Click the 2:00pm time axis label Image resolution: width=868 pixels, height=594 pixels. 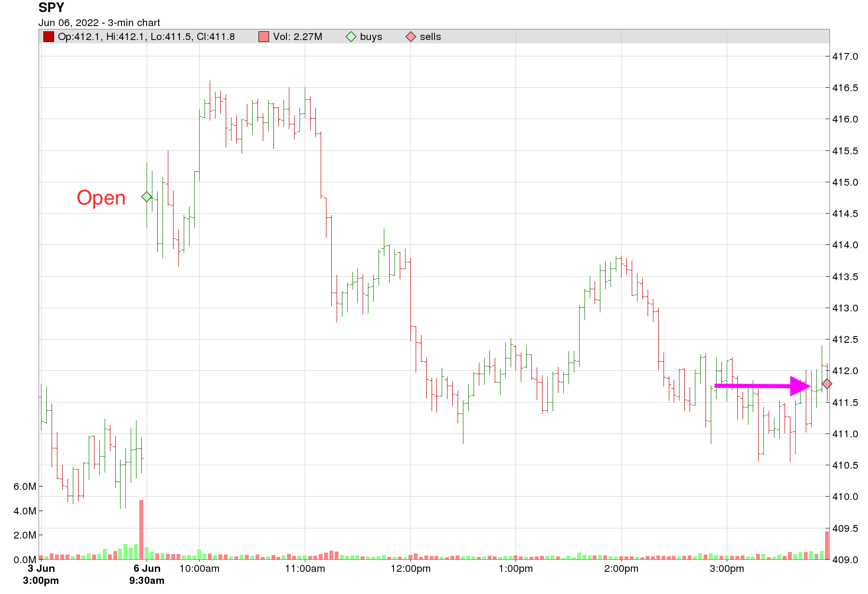pyautogui.click(x=621, y=568)
